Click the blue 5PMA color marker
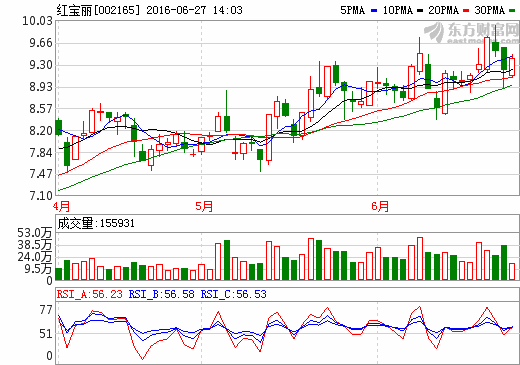The image size is (520, 365). coord(374,11)
